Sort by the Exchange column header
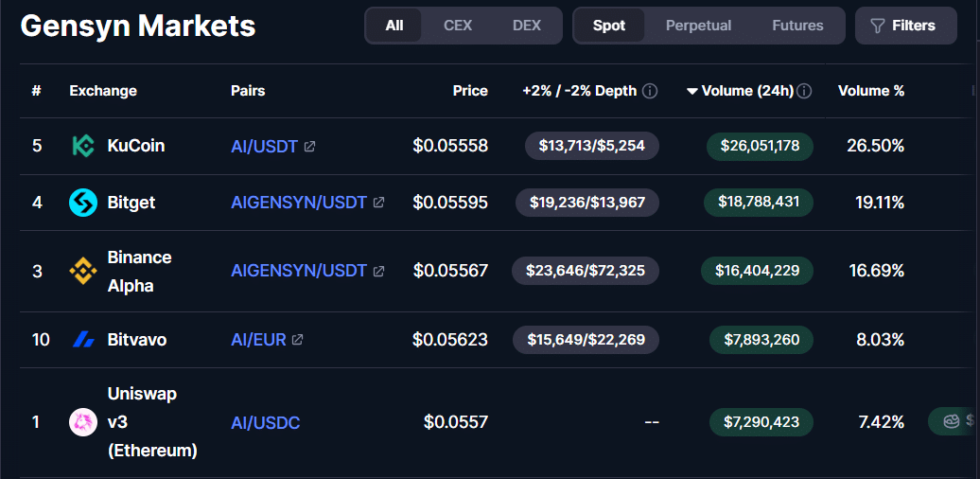Image resolution: width=980 pixels, height=479 pixels. pos(103,91)
